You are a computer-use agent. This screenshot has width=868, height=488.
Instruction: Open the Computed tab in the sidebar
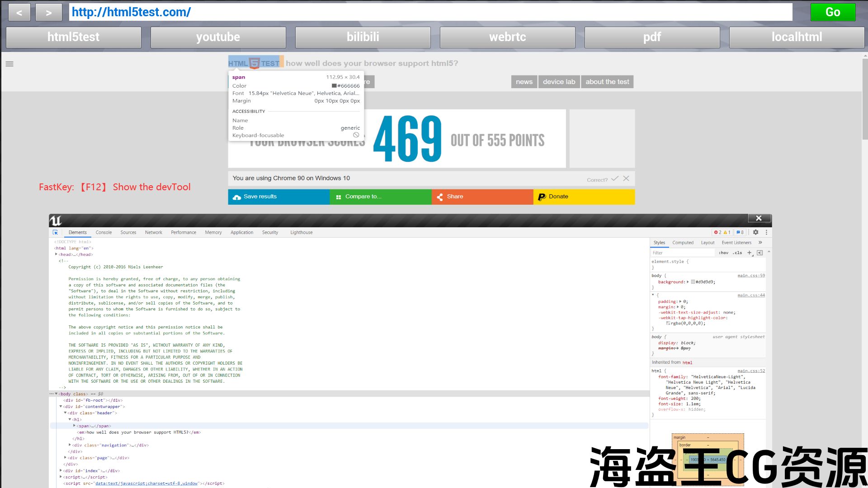[x=683, y=243]
